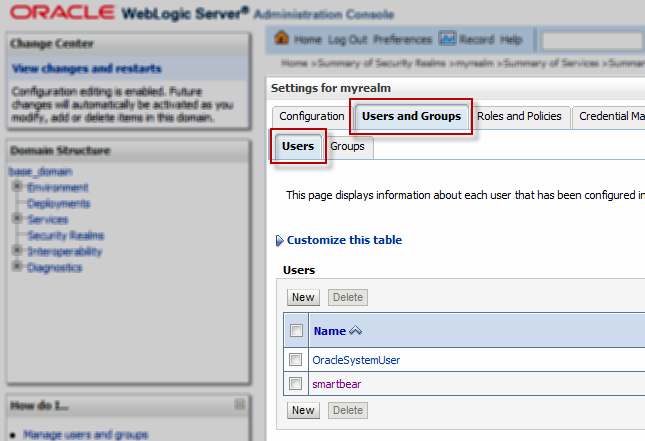
Task: Open View changes and restarts link
Action: 87,68
